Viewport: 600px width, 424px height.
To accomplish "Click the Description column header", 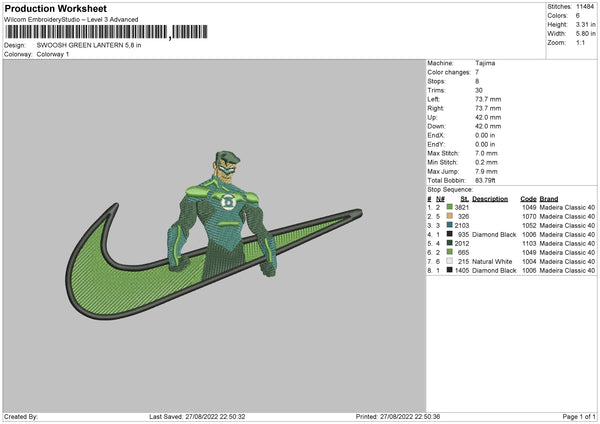I will [x=489, y=198].
